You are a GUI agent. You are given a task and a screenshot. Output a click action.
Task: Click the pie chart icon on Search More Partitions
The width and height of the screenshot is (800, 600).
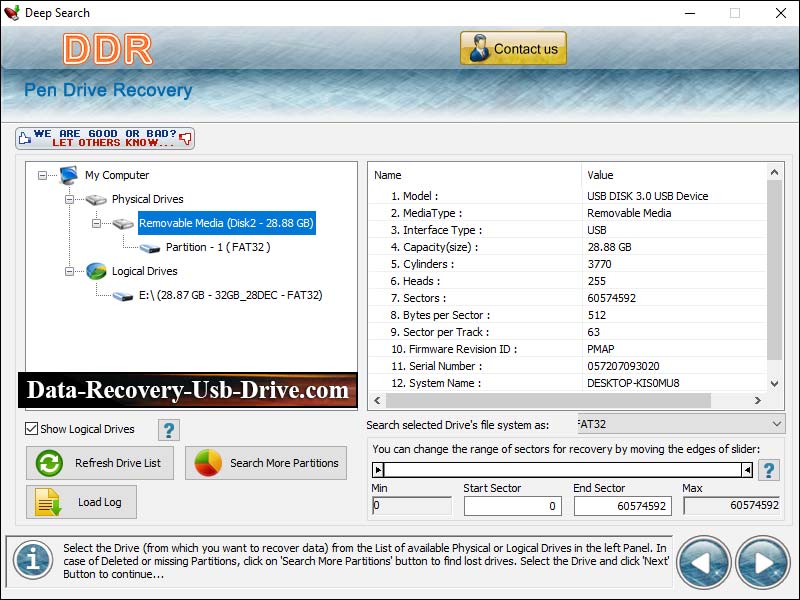[x=208, y=463]
